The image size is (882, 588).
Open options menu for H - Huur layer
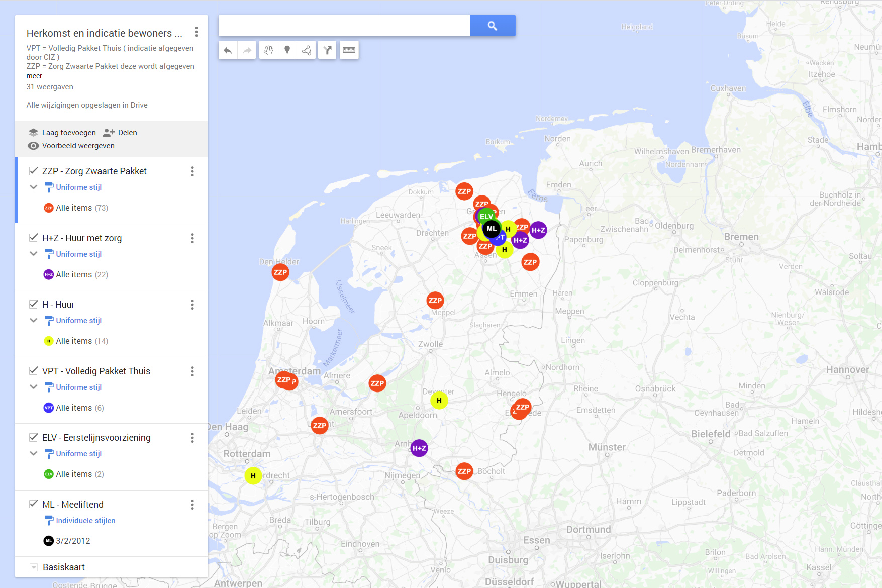coord(192,305)
